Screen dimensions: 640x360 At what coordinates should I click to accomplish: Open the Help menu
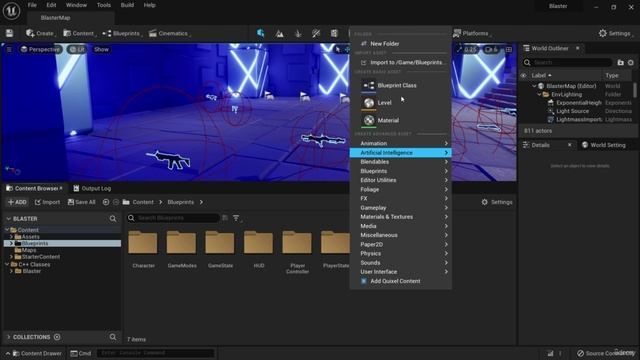(149, 5)
